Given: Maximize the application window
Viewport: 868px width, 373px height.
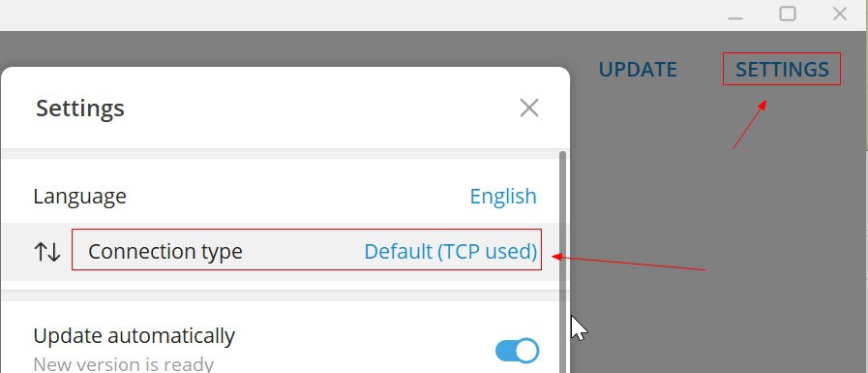Looking at the screenshot, I should (788, 14).
